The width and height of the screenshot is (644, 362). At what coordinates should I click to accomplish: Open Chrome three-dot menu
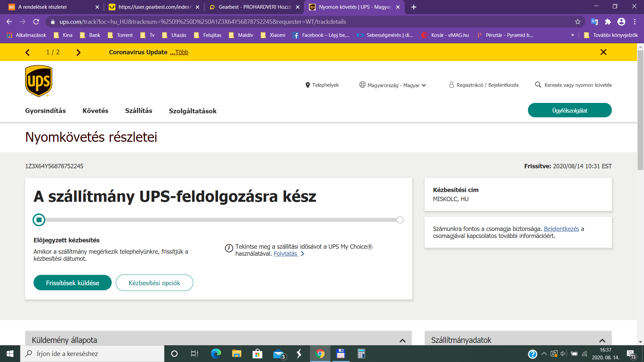click(635, 22)
